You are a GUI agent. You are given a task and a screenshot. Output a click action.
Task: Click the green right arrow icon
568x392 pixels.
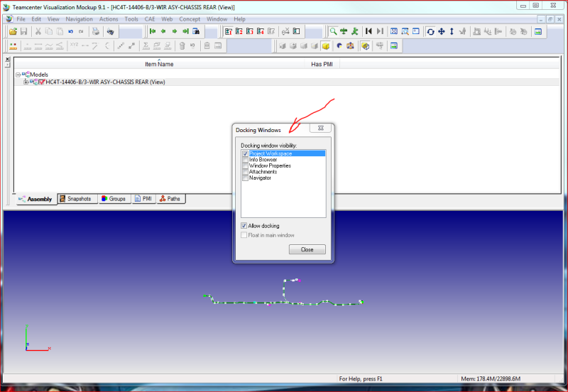click(x=174, y=31)
